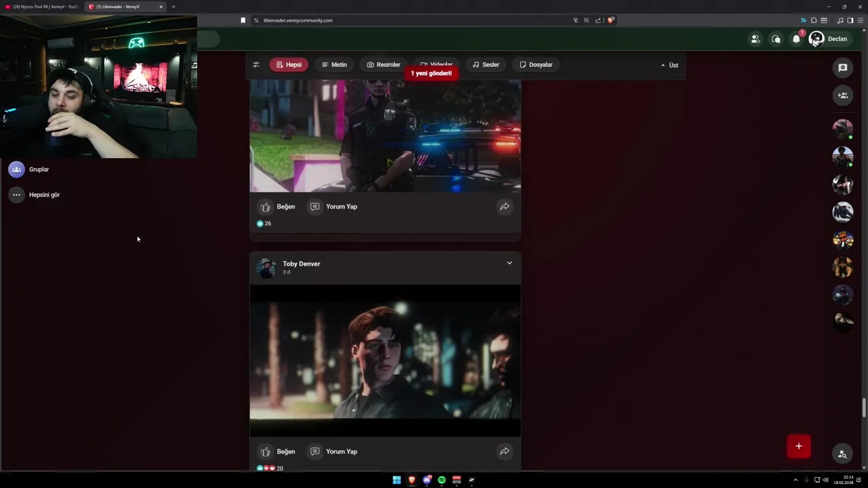
Task: Switch to the Resimler filter tab
Action: pyautogui.click(x=384, y=64)
